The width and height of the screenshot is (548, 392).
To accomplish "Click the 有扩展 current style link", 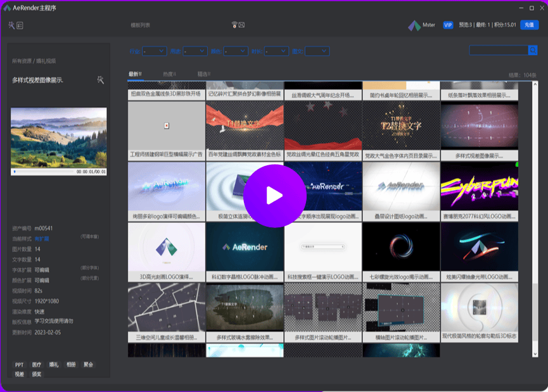I will [x=41, y=238].
